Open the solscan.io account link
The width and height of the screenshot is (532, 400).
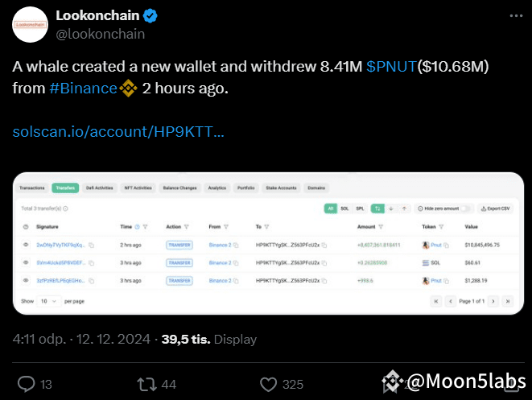click(x=119, y=131)
